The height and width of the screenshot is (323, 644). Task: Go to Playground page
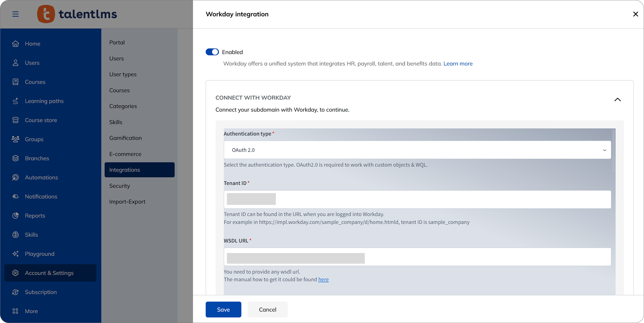coord(40,254)
